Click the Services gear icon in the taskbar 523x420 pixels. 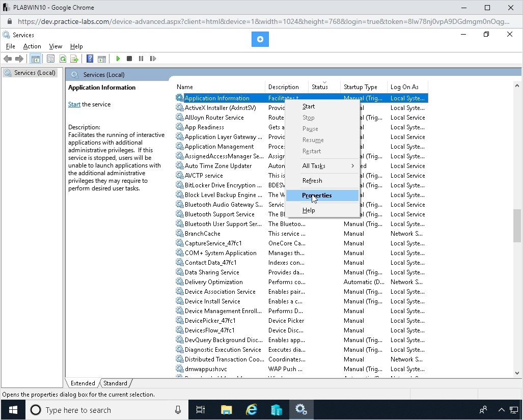301,410
